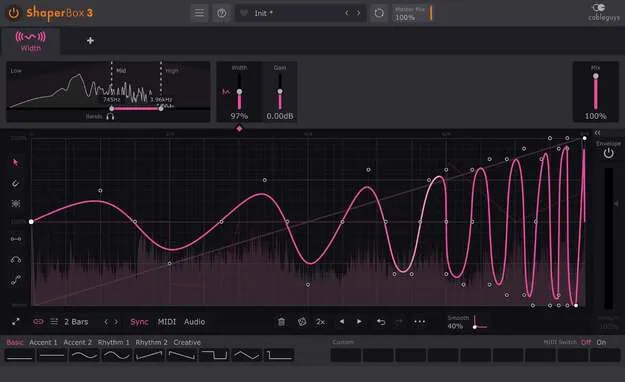625x382 pixels.
Task: Set MIDI Switch to On
Action: click(x=601, y=342)
